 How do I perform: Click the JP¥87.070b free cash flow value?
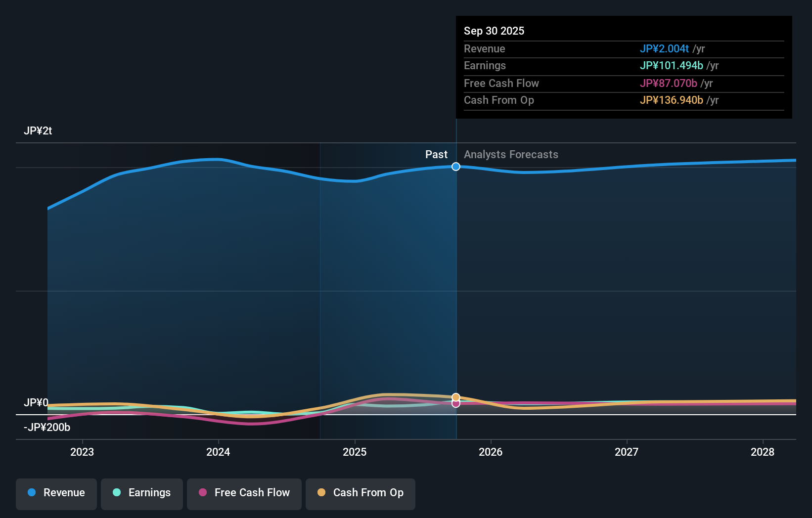pos(668,83)
